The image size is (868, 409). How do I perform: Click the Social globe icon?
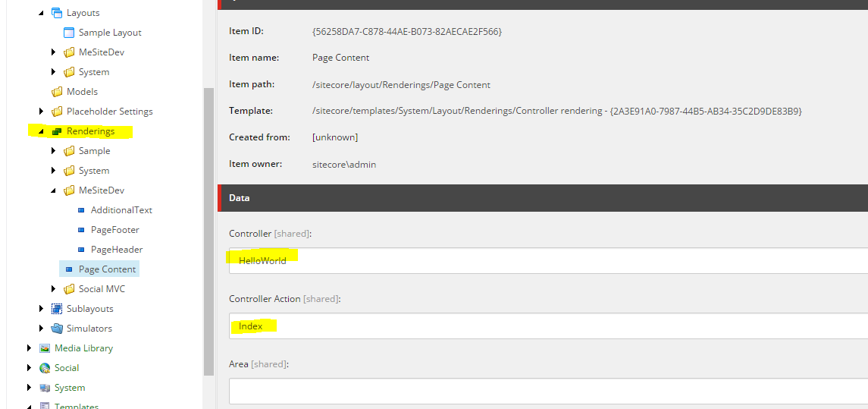(x=45, y=368)
